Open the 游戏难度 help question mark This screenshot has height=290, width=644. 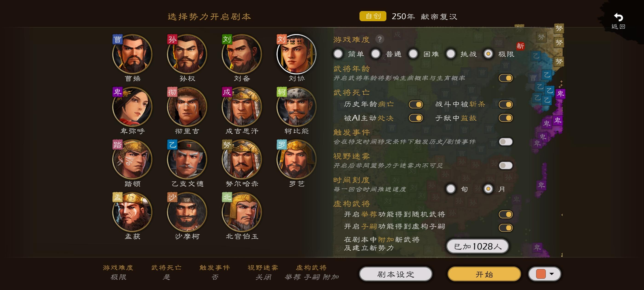(380, 39)
